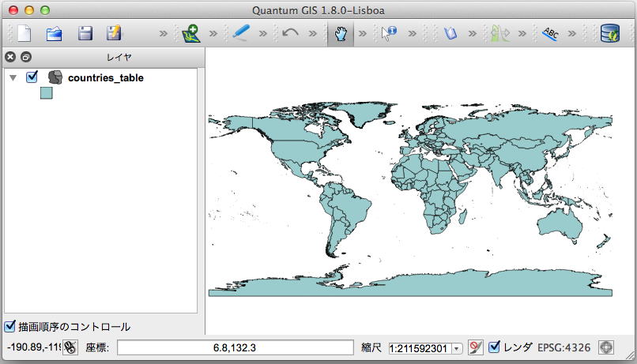The height and width of the screenshot is (364, 637).
Task: Click the CRS status globe icon
Action: (x=605, y=347)
